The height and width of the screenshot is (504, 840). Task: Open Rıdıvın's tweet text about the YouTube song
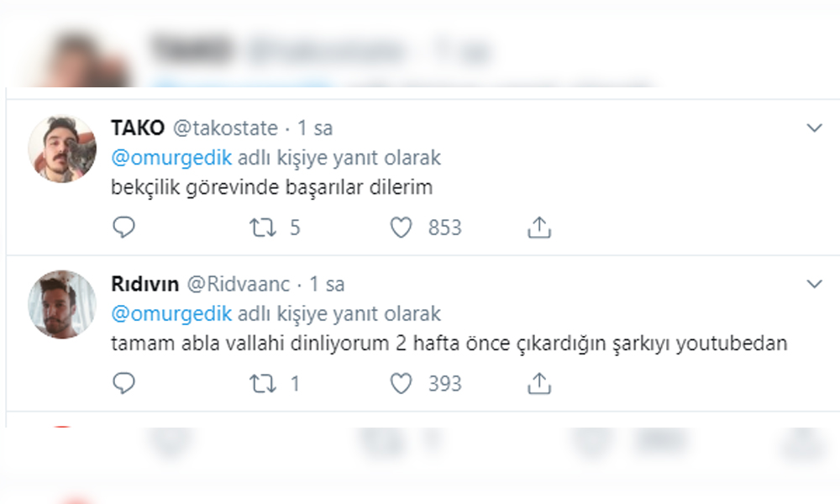(x=449, y=344)
